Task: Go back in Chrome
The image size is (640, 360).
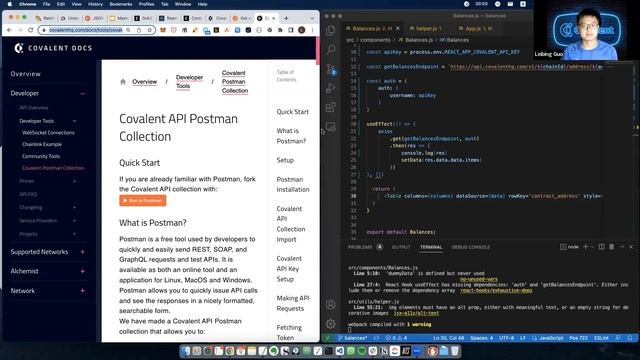Action: [9, 30]
